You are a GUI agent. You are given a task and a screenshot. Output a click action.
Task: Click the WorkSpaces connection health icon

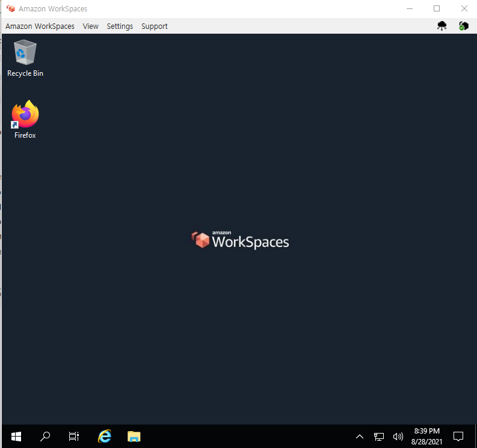(x=464, y=26)
